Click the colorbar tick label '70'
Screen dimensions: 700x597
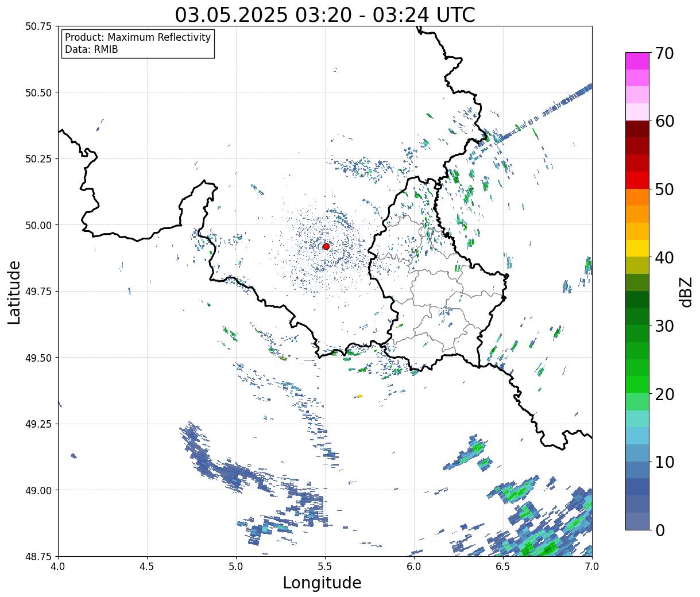(x=664, y=53)
